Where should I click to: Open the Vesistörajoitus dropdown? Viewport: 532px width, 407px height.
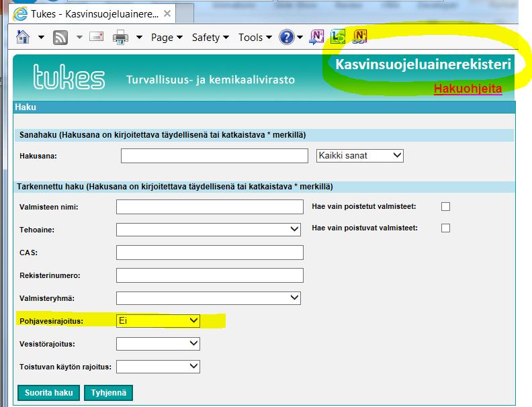(158, 344)
